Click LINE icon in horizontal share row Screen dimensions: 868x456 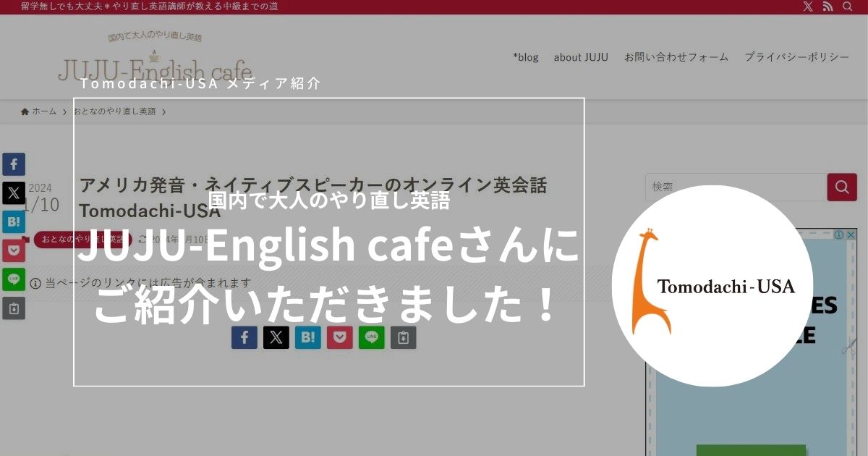[372, 337]
